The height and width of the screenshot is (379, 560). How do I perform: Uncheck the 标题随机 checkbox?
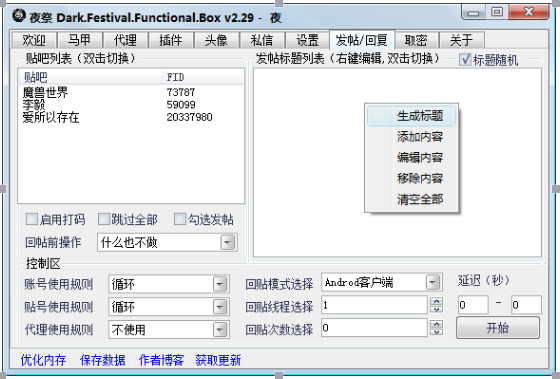pos(465,59)
